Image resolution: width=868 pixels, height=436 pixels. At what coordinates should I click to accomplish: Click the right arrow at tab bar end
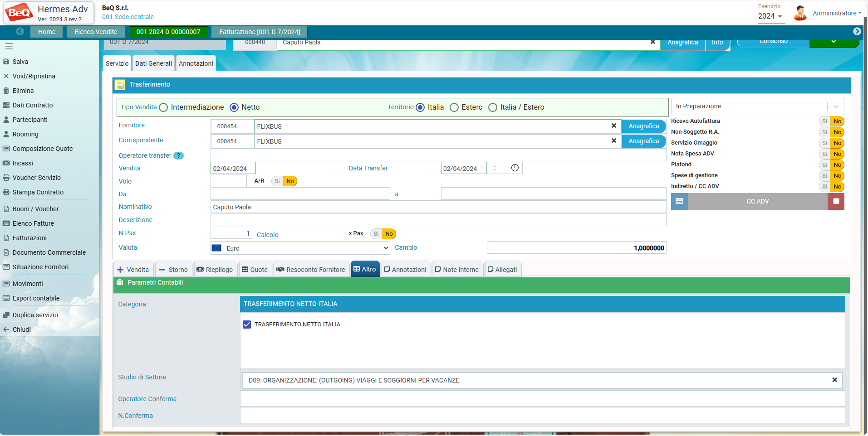[x=857, y=31]
